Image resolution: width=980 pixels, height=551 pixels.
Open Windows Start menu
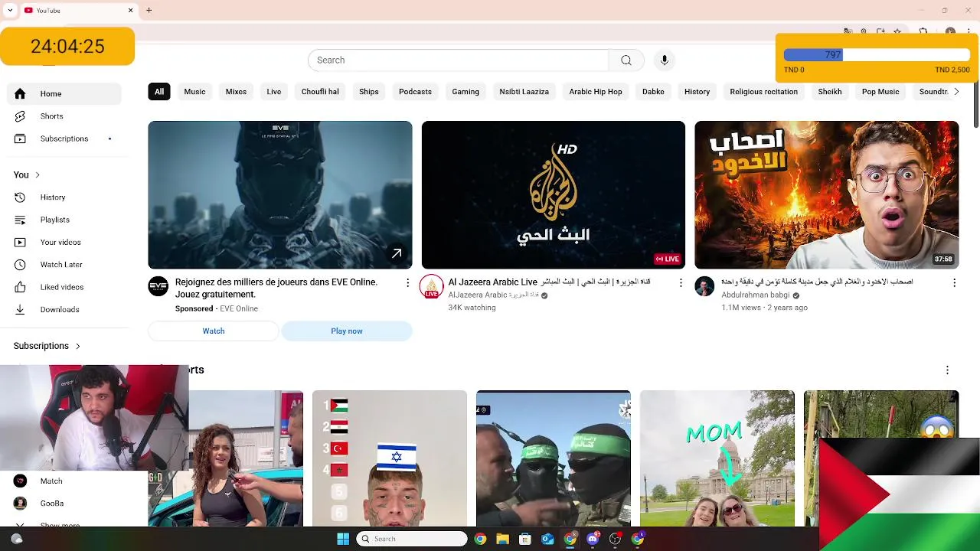tap(343, 539)
